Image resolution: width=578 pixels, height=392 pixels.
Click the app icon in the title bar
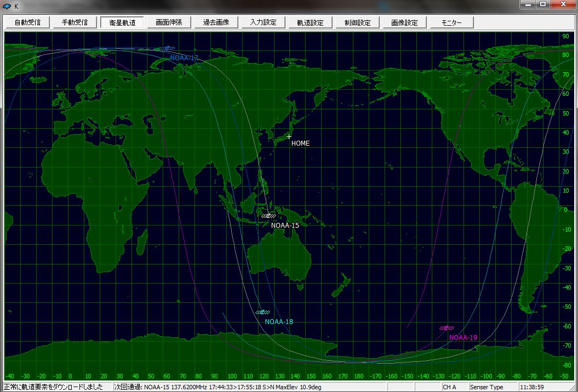point(7,6)
